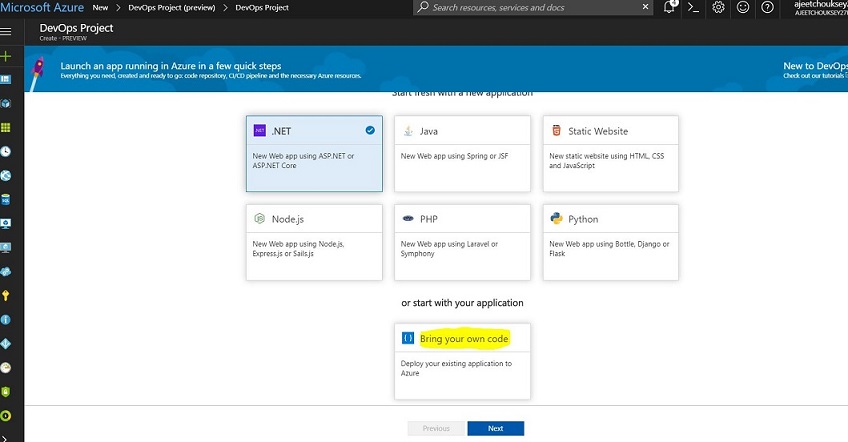
Task: Open the clock Recent icon in the sidebar
Action: [x=5, y=151]
